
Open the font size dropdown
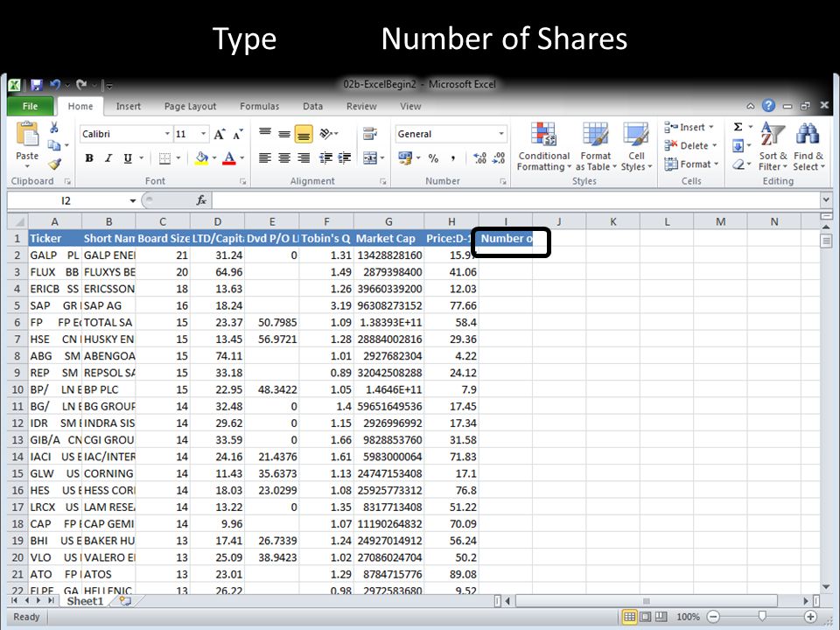(x=203, y=133)
